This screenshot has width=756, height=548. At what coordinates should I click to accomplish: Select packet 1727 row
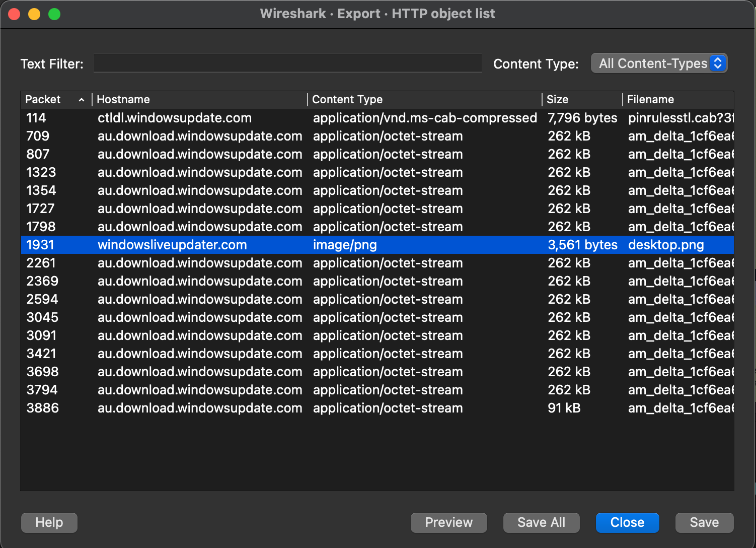(x=377, y=209)
